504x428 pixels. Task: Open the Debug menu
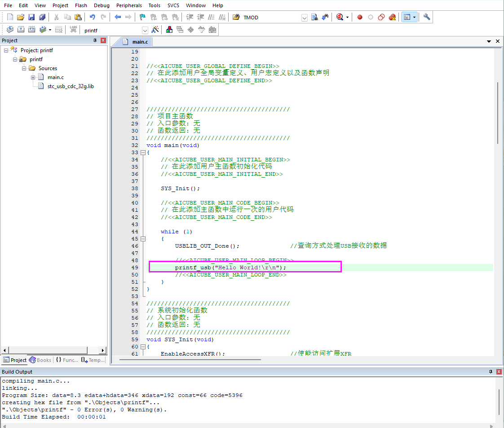click(x=102, y=5)
